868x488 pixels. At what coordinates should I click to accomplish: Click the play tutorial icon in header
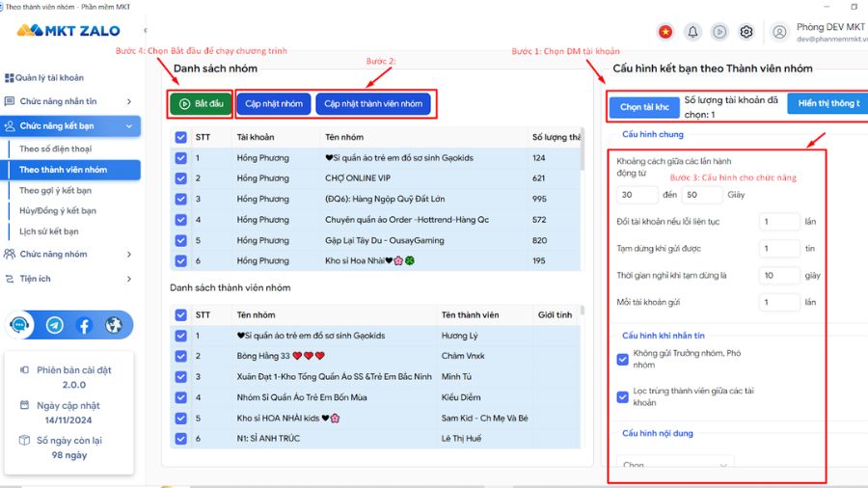pyautogui.click(x=719, y=32)
